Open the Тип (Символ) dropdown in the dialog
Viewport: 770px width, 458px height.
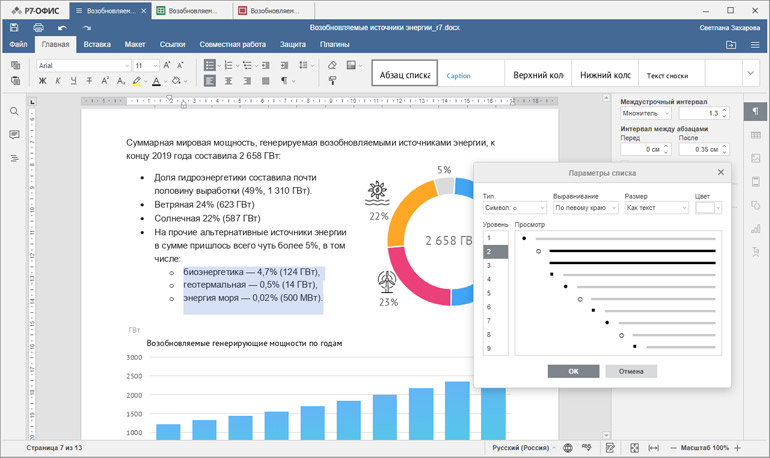coord(513,208)
